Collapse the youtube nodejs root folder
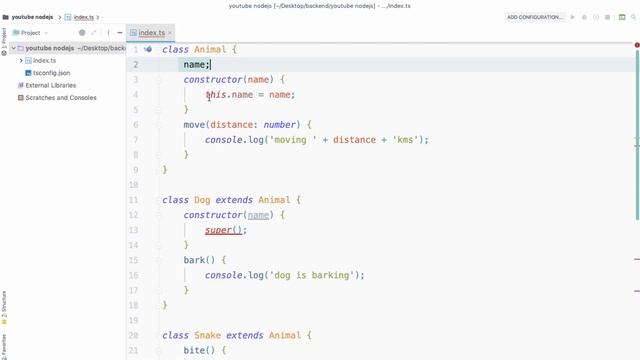 coord(13,48)
